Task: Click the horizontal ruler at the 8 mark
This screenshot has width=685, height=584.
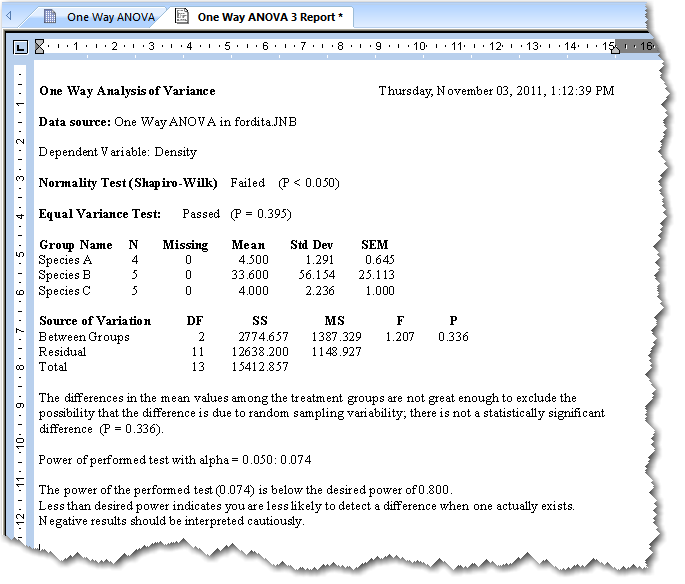Action: click(340, 46)
